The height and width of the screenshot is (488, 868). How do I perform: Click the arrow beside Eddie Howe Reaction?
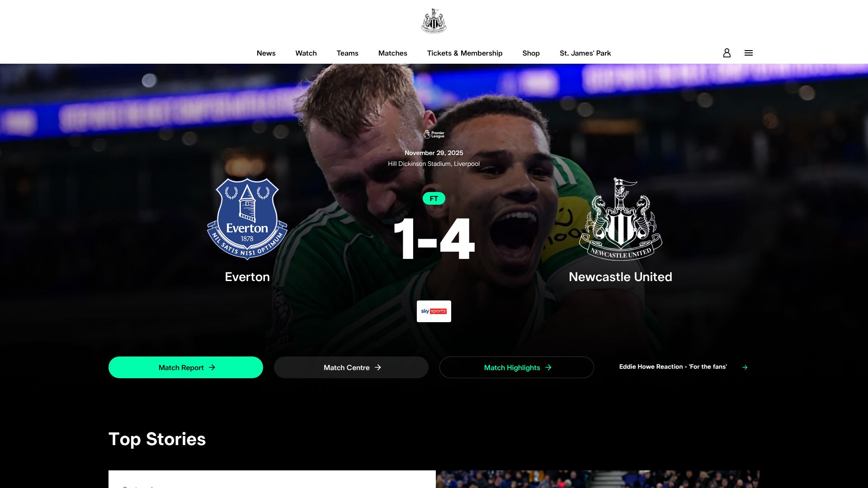[745, 367]
